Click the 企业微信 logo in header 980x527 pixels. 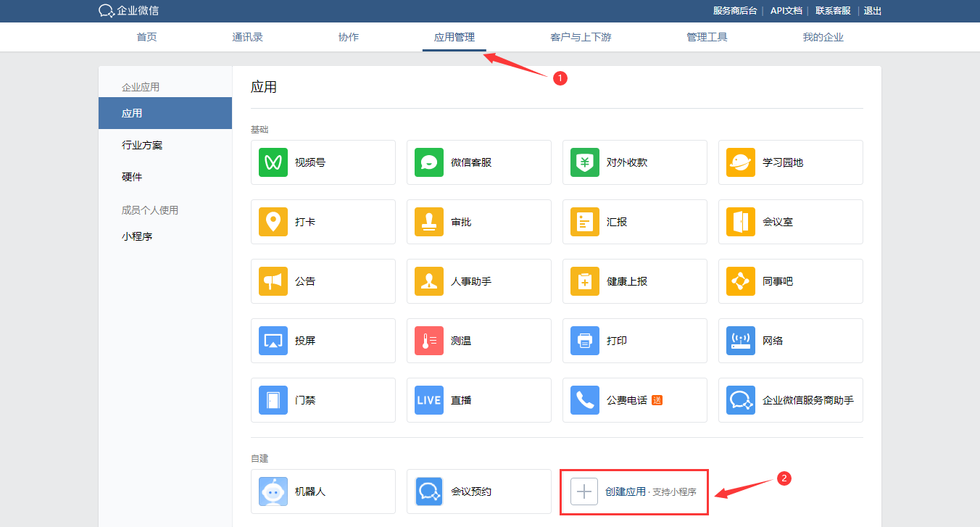coord(129,11)
